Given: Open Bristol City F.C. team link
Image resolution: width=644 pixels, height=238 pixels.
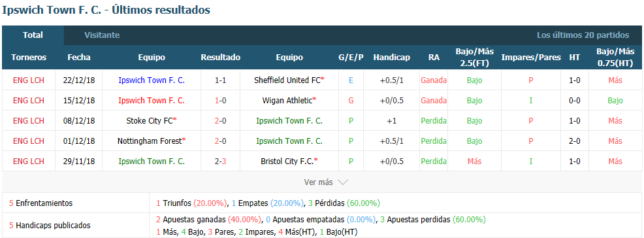Looking at the screenshot, I should [x=287, y=161].
